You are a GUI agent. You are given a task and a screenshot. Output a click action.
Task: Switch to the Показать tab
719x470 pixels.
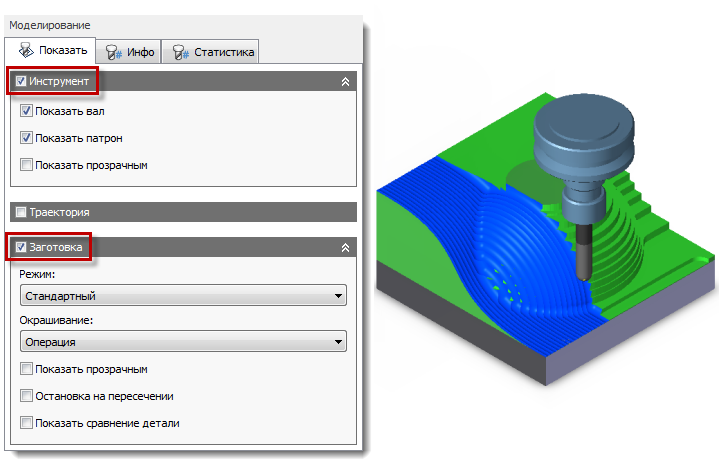[x=50, y=50]
